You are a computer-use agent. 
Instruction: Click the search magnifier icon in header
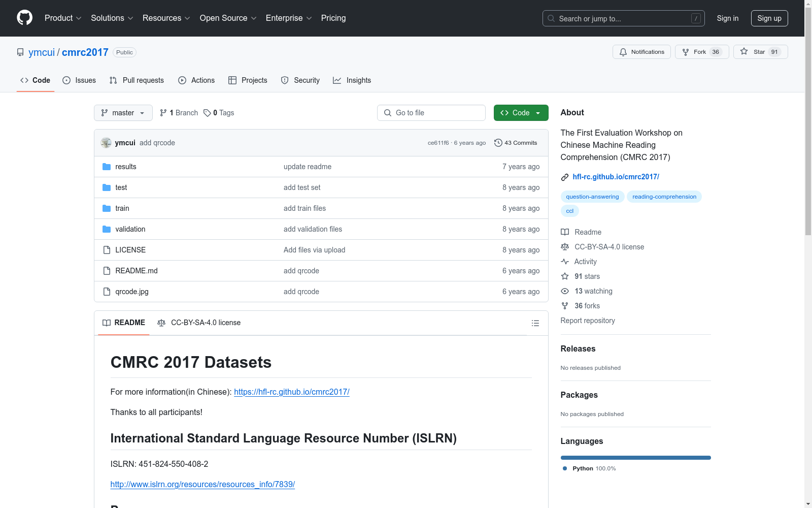[x=551, y=18]
